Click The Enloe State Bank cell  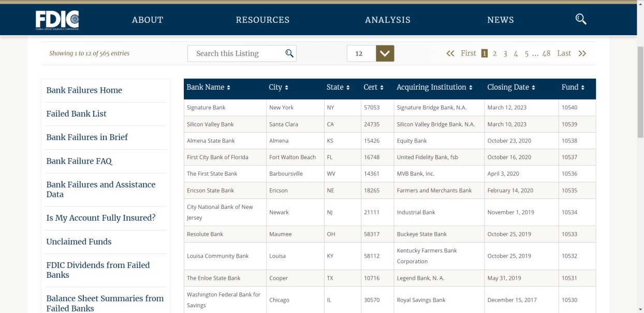pyautogui.click(x=225, y=278)
